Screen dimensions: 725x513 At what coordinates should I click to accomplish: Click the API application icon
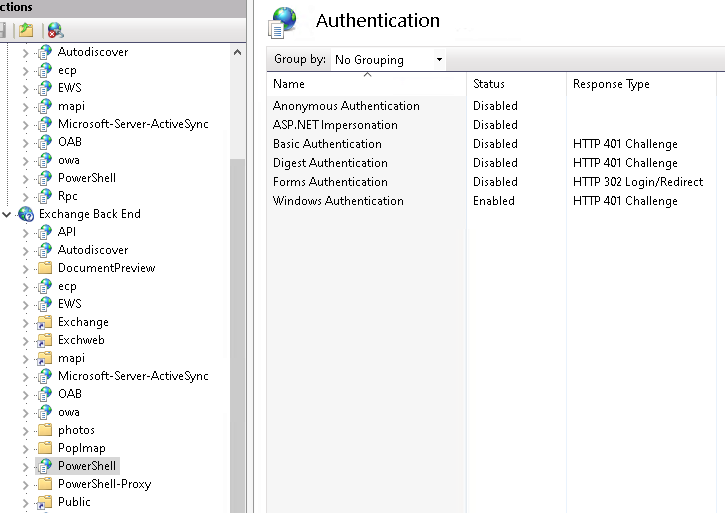point(45,232)
